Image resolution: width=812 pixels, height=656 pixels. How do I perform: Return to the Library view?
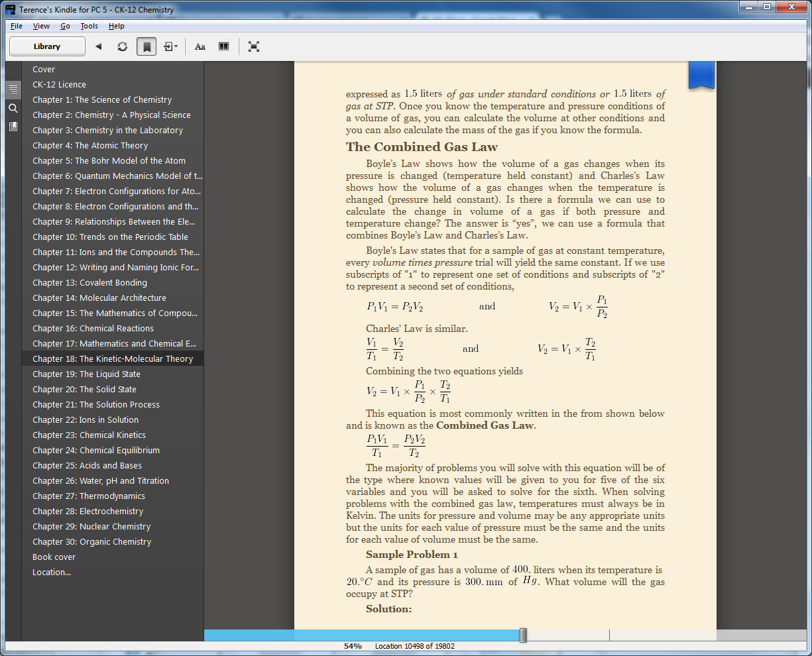(x=46, y=46)
